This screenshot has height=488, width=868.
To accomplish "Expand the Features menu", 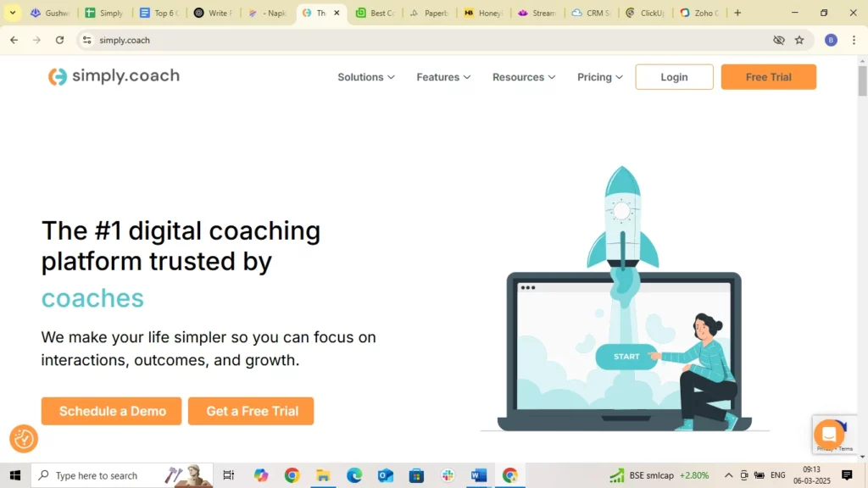I will point(442,77).
